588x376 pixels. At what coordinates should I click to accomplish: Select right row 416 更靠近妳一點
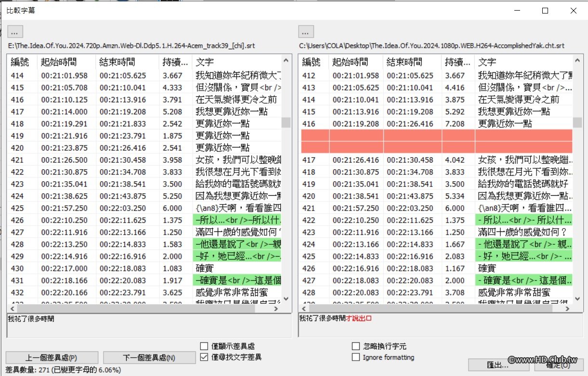[x=436, y=124]
